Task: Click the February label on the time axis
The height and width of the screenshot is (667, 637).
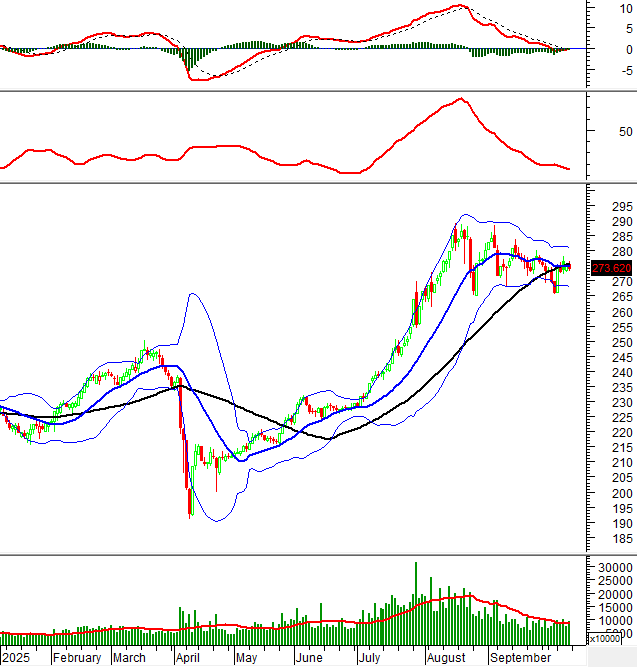Action: coord(77,658)
